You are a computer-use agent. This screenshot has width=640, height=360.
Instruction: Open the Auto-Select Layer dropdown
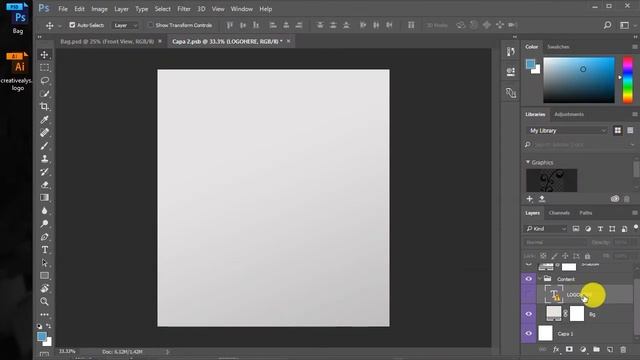click(125, 25)
